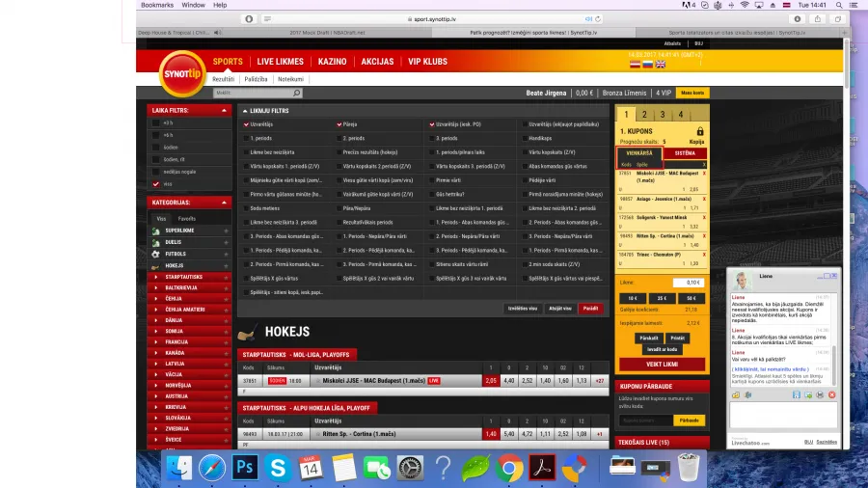Favorite the Superlikme category star
Image resolution: width=868 pixels, height=488 pixels.
click(226, 230)
